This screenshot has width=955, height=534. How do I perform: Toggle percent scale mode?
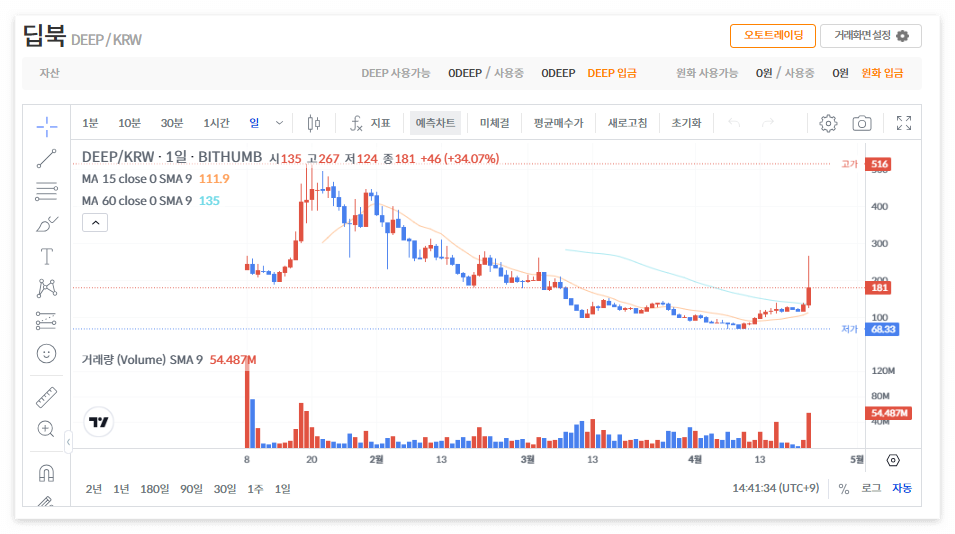844,489
